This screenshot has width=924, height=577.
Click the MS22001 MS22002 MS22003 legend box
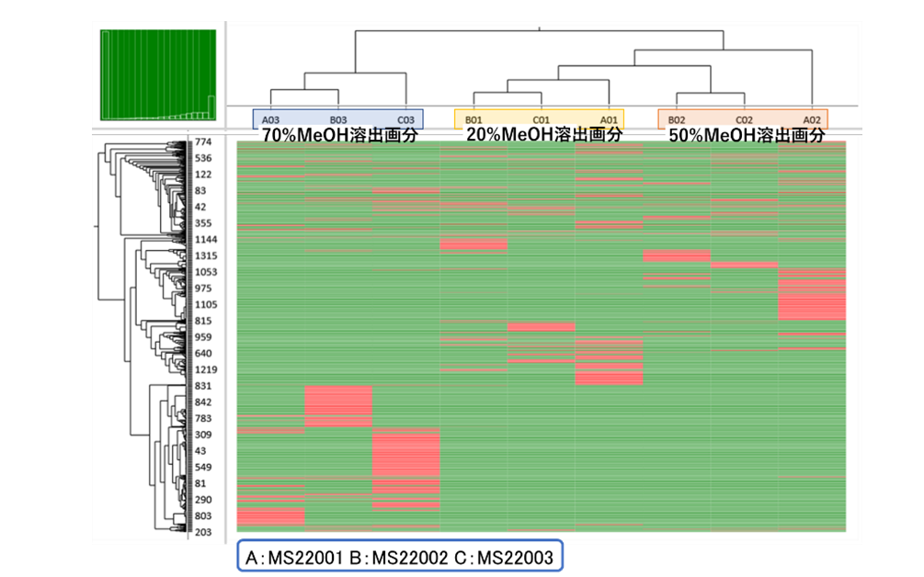point(400,557)
